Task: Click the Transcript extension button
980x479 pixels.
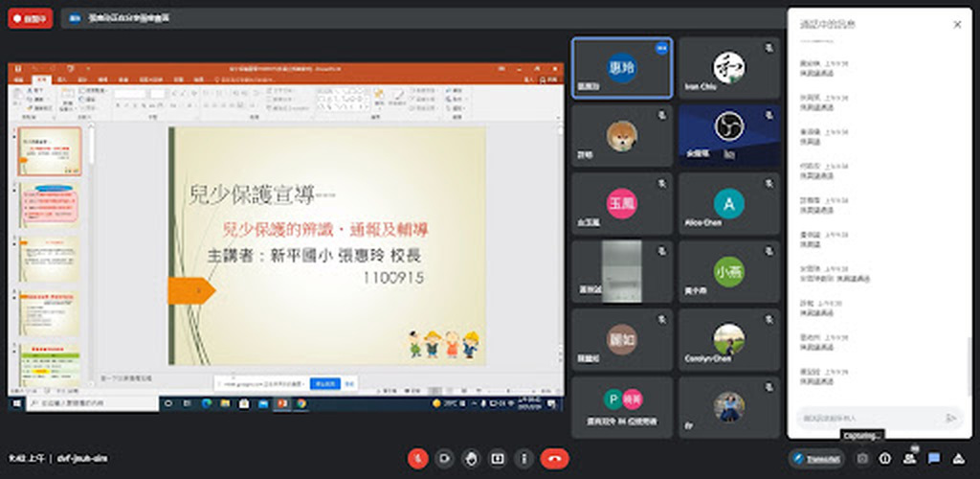Action: click(815, 458)
